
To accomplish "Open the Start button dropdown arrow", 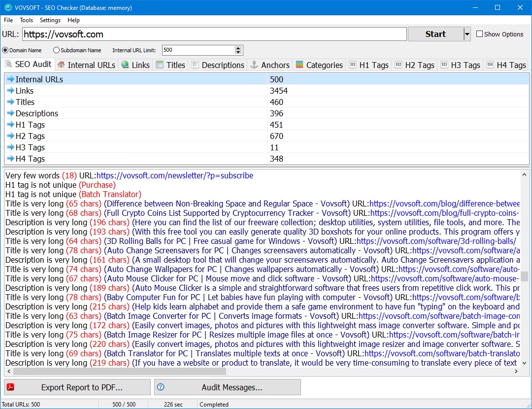I will [x=467, y=34].
